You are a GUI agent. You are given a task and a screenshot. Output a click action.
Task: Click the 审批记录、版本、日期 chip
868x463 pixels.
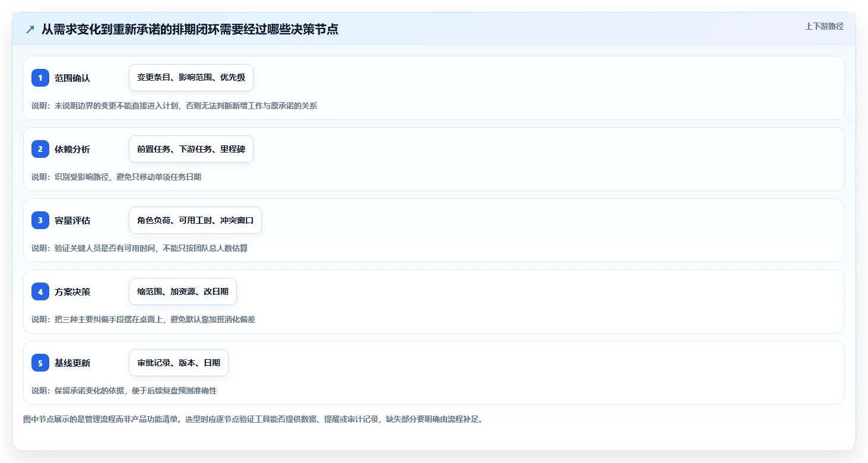[x=179, y=363]
